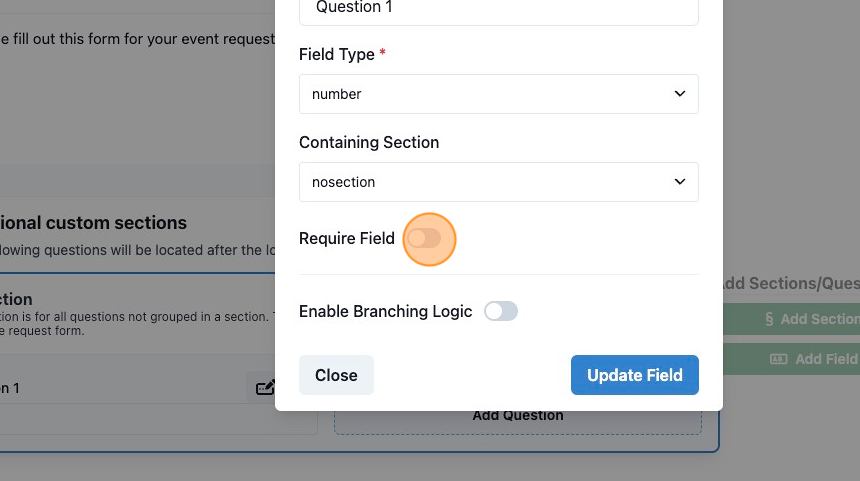The image size is (860, 481).
Task: Close the field editing dialog
Action: 336,375
